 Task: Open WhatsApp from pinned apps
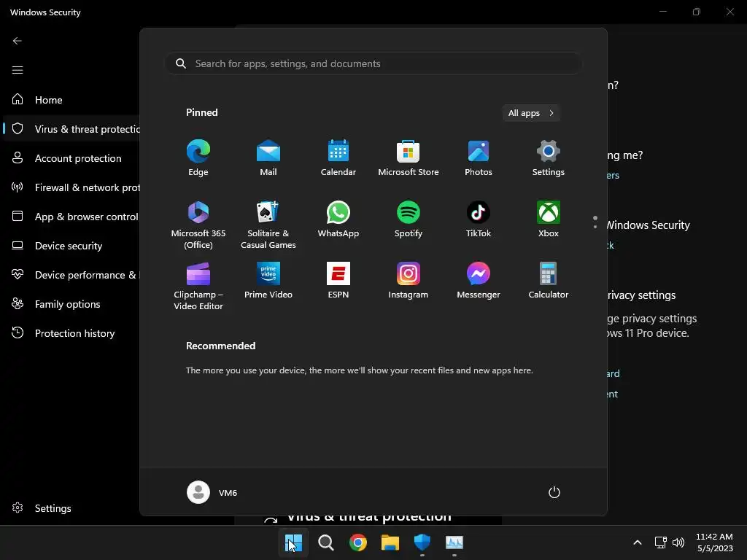[x=338, y=219]
